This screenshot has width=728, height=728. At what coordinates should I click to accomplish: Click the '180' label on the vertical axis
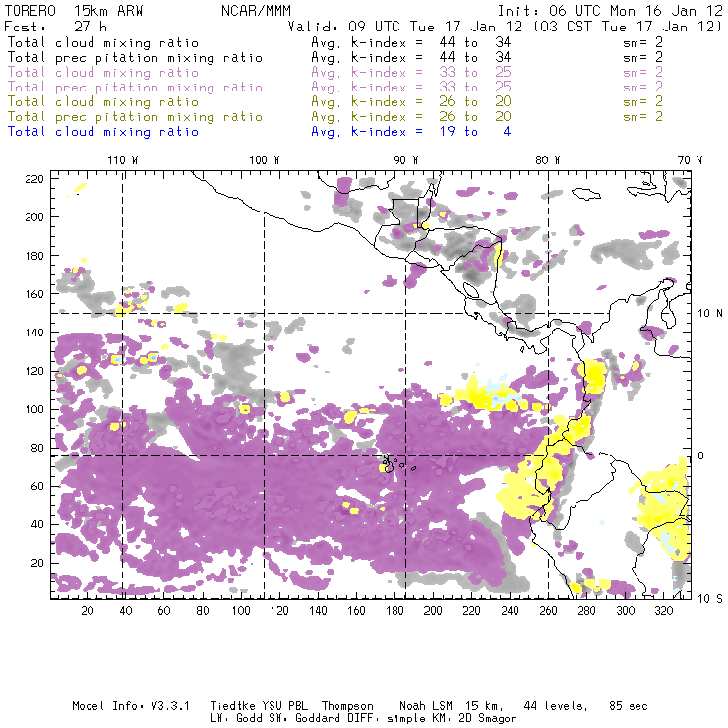click(x=34, y=256)
